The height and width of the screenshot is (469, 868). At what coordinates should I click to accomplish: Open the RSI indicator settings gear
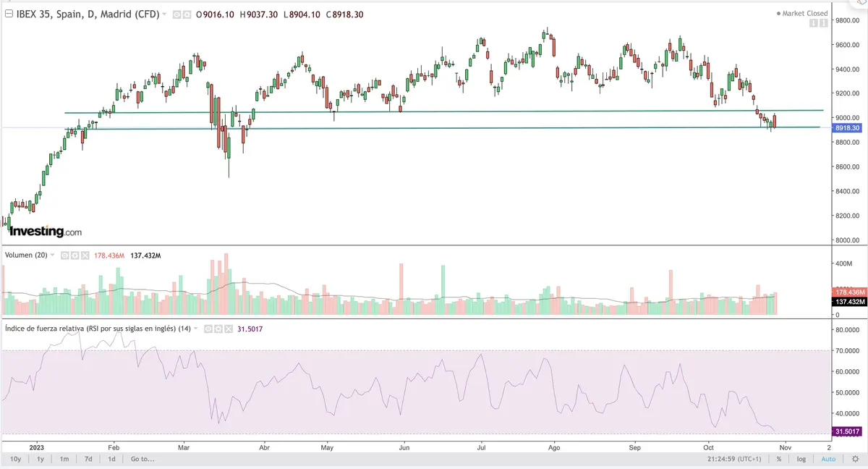pos(218,329)
